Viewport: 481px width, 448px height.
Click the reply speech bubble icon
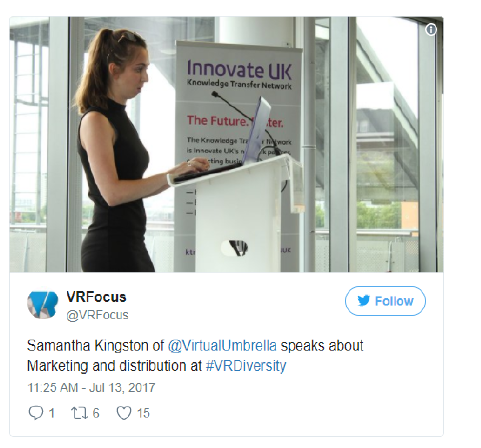point(36,413)
